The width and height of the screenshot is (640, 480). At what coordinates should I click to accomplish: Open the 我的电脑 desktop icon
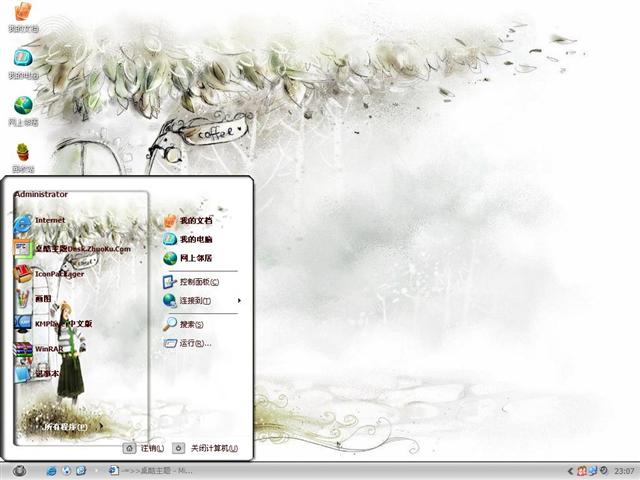pyautogui.click(x=23, y=64)
